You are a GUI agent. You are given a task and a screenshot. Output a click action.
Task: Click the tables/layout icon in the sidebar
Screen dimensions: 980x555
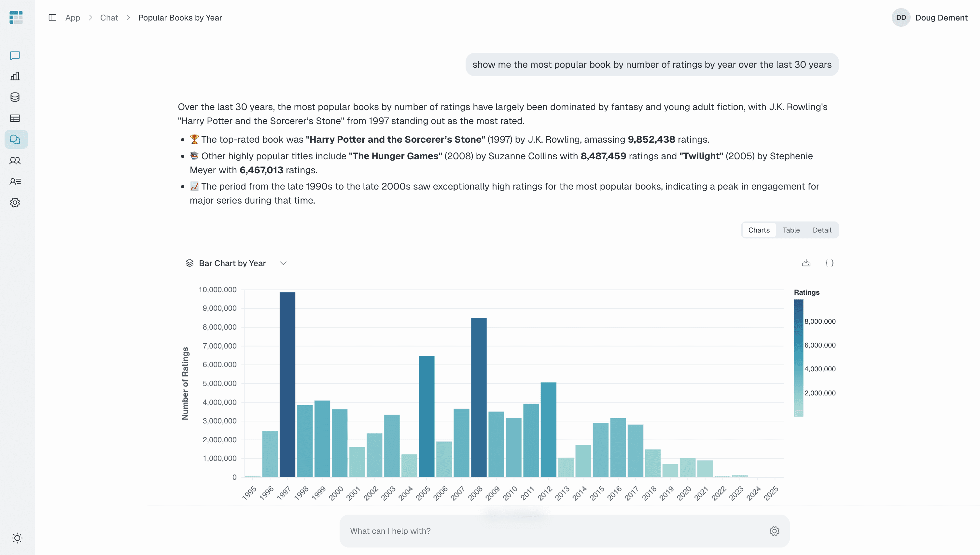coord(15,119)
